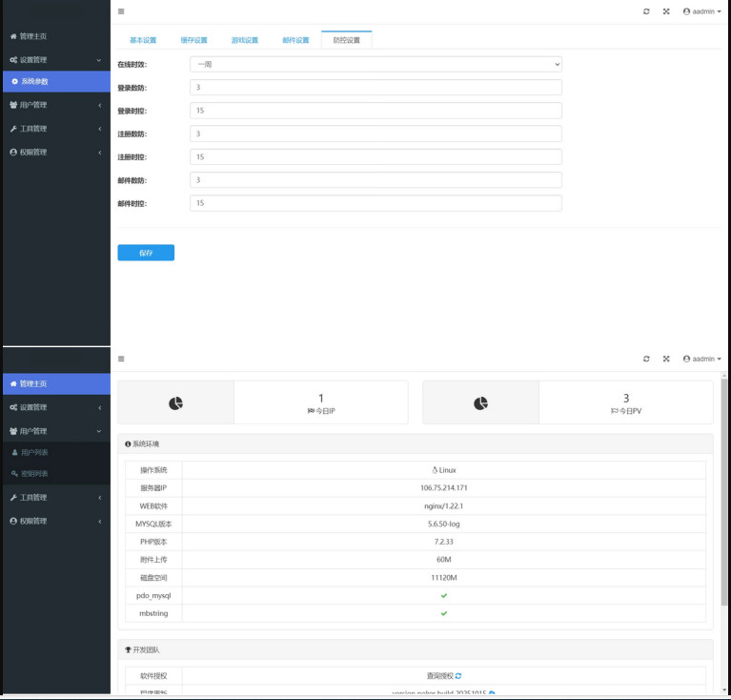This screenshot has width=731, height=700.
Task: Expand 工具管理 in the upper sidebar
Action: (55, 129)
